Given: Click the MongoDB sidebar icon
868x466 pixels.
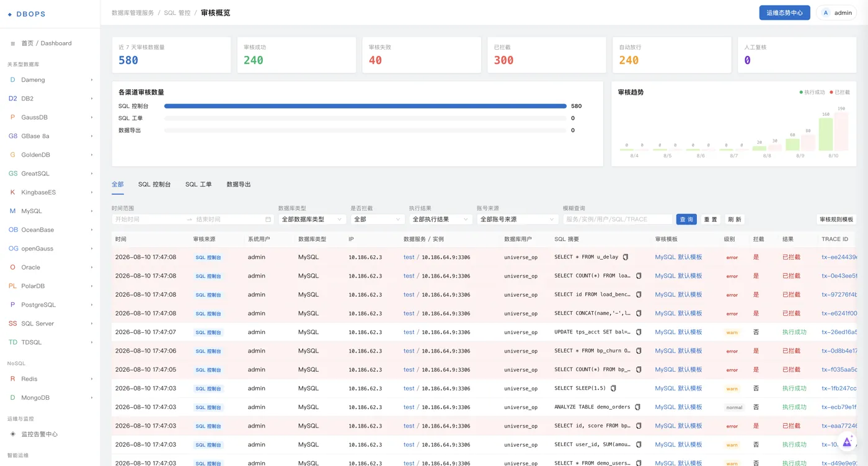Looking at the screenshot, I should coord(12,397).
